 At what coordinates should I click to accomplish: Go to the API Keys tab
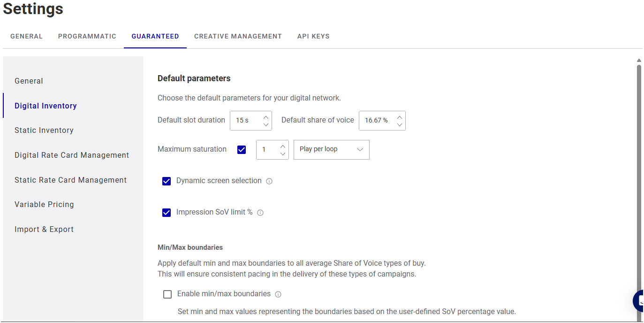313,36
